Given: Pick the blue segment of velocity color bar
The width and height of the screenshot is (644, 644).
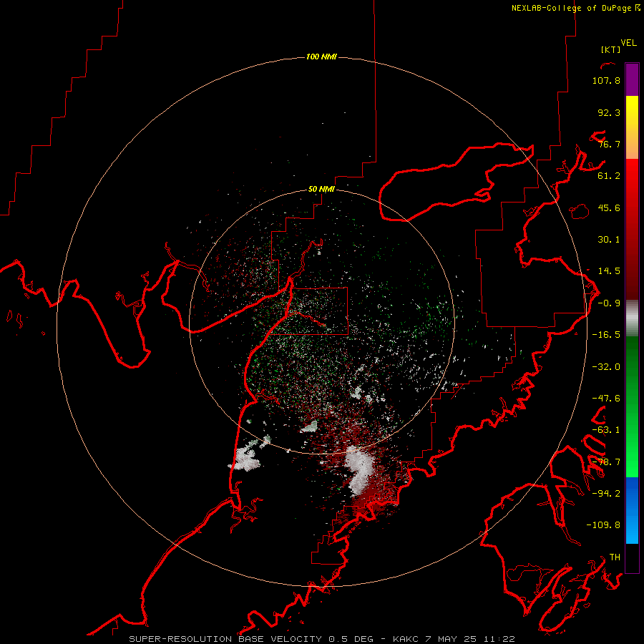Looking at the screenshot, I should 632,510.
